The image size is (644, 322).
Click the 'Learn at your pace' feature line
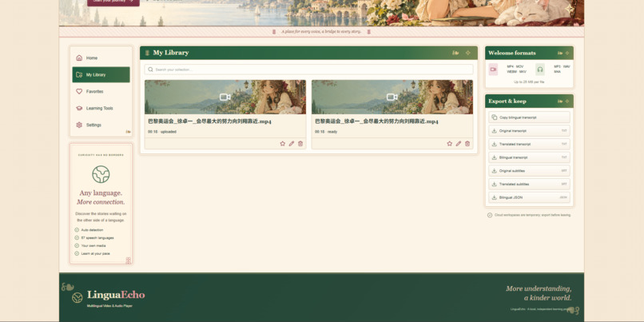[92, 253]
